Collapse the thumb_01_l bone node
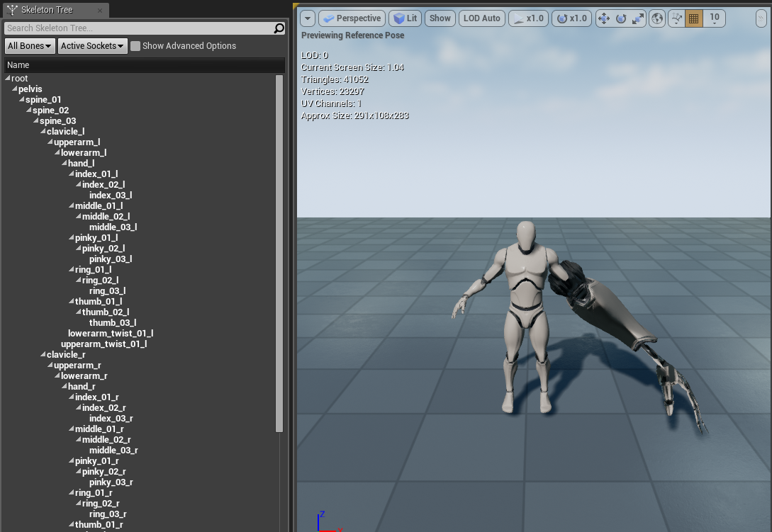Image resolution: width=772 pixels, height=532 pixels. point(72,301)
